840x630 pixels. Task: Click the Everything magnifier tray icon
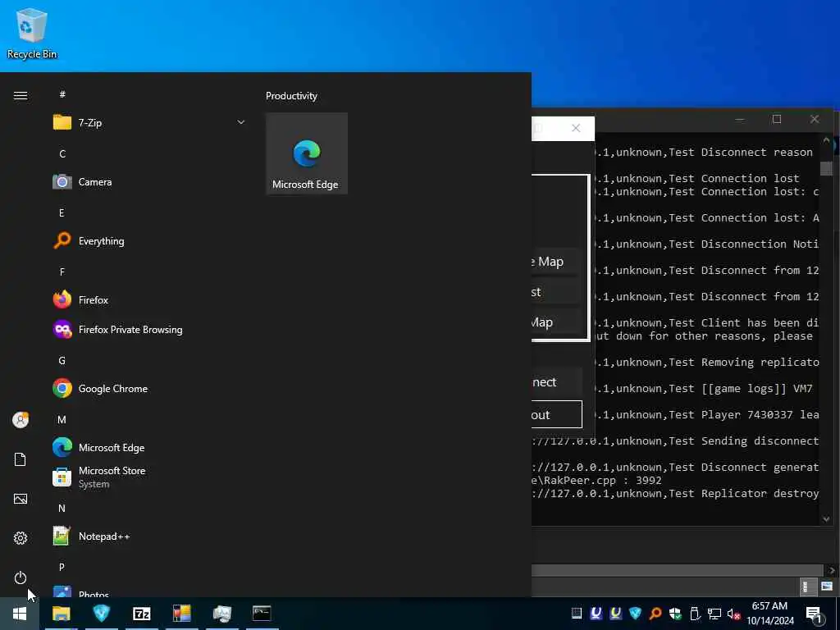[x=655, y=614]
